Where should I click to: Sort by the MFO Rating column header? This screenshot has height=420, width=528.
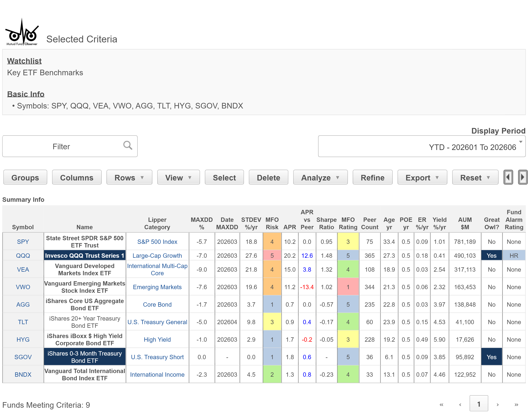(348, 223)
